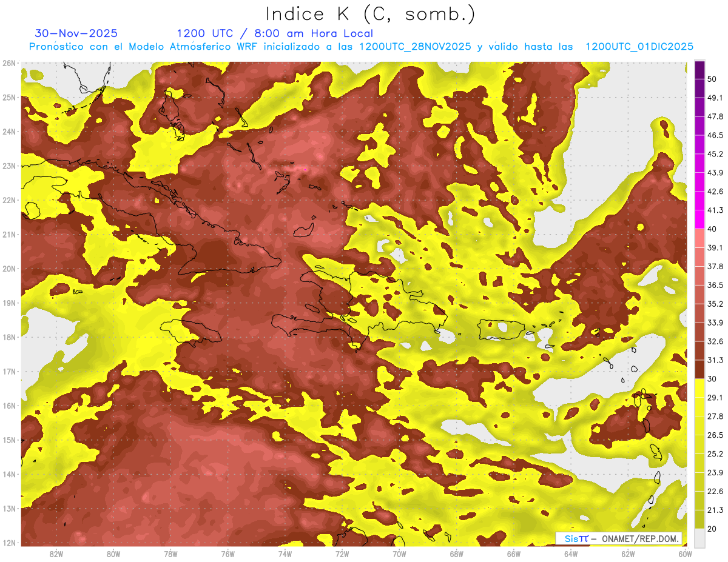
Task: Click the longitude label '70W'
Action: coord(399,554)
